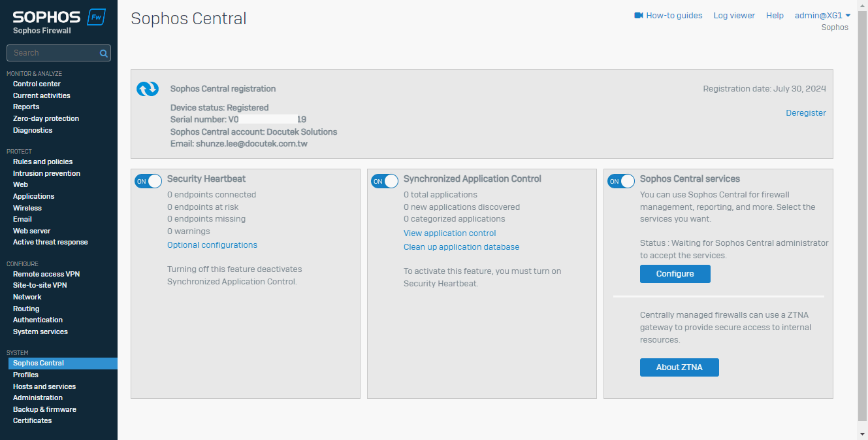Viewport: 868px width, 440px height.
Task: Turn off the Security Heartbeat toggle
Action: pyautogui.click(x=148, y=181)
